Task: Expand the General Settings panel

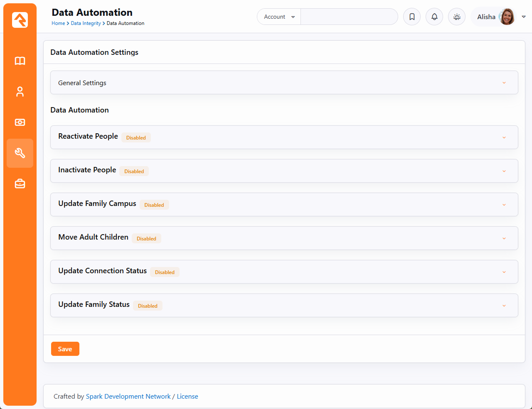Action: pyautogui.click(x=284, y=83)
